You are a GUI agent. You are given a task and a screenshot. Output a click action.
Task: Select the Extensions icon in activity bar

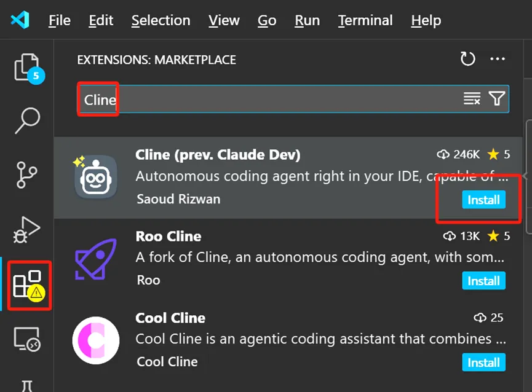tap(28, 285)
